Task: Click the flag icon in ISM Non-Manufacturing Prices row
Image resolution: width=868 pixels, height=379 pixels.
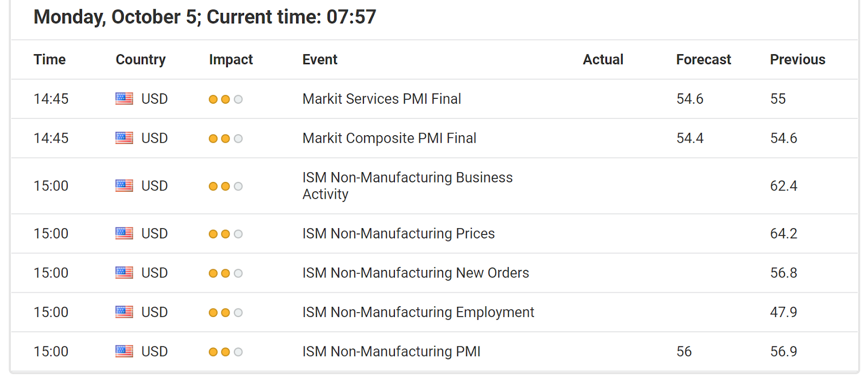Action: click(124, 233)
